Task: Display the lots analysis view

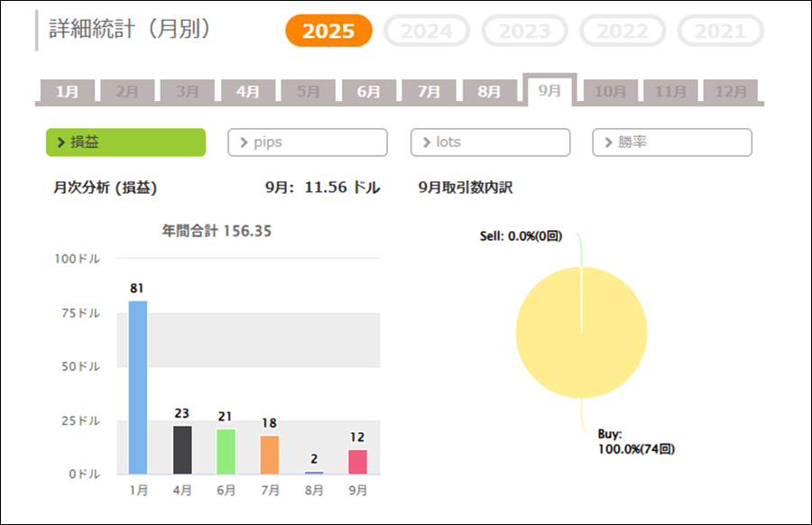Action: click(490, 143)
